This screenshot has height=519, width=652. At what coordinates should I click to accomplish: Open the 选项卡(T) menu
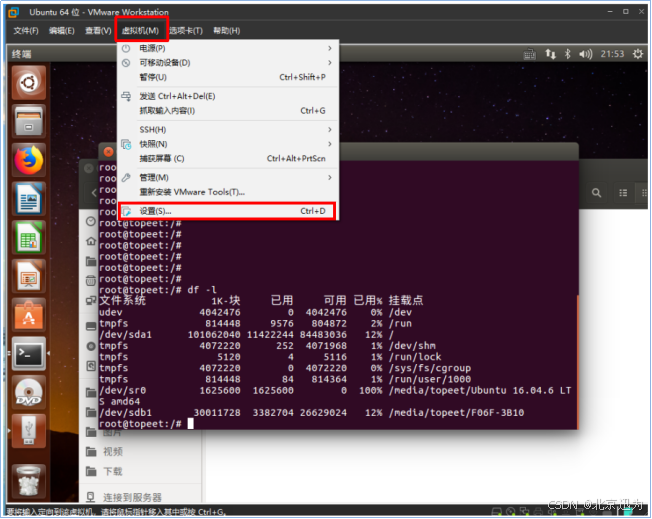pyautogui.click(x=186, y=30)
